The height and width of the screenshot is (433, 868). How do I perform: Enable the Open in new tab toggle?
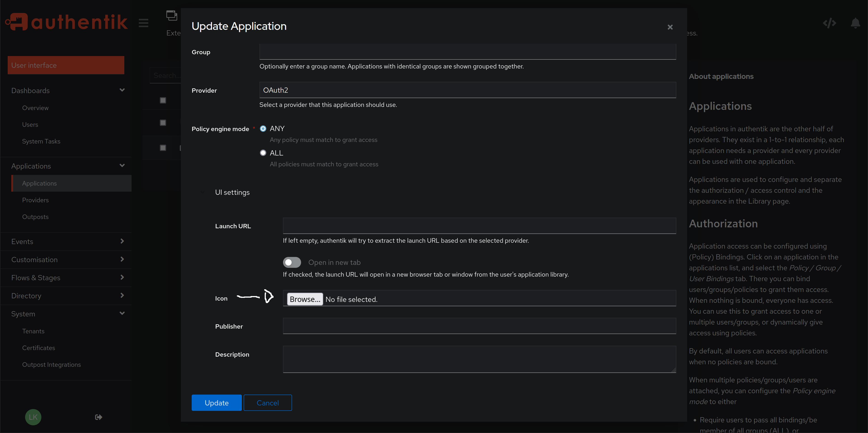tap(292, 262)
